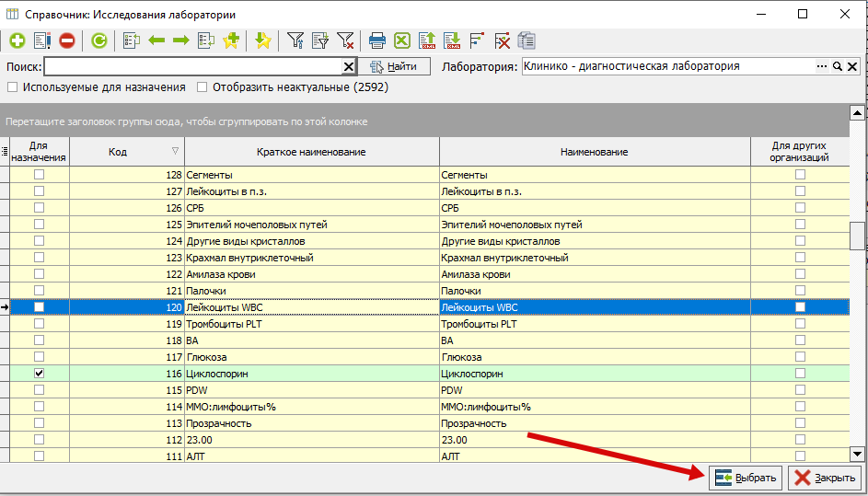Clear the search field with X icon
Image resolution: width=868 pixels, height=496 pixels.
pos(348,67)
